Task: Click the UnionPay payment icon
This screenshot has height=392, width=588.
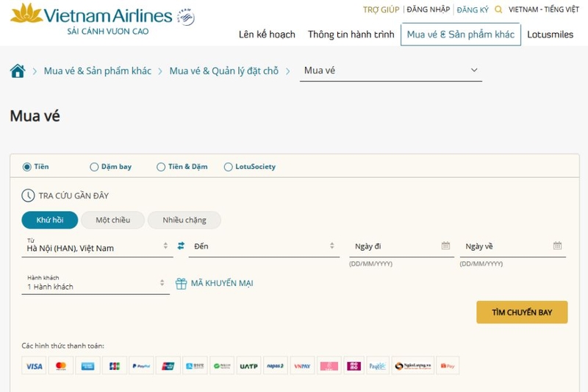Action: (x=168, y=366)
